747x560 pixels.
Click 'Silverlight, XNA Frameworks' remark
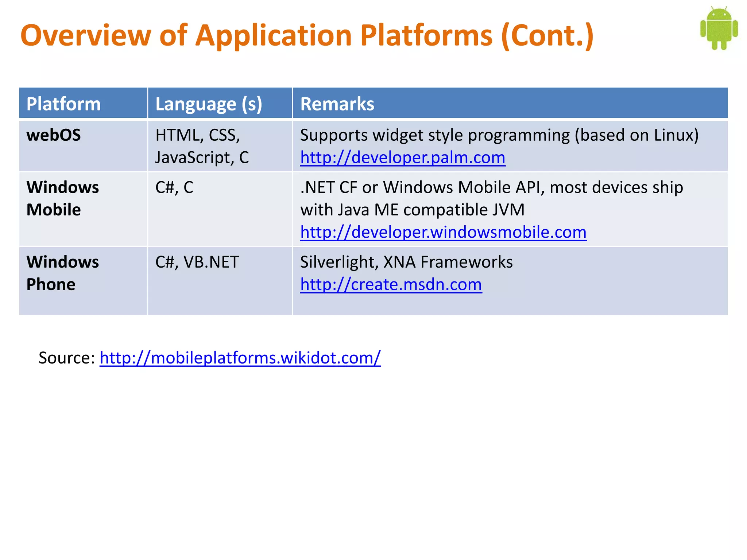click(x=406, y=262)
